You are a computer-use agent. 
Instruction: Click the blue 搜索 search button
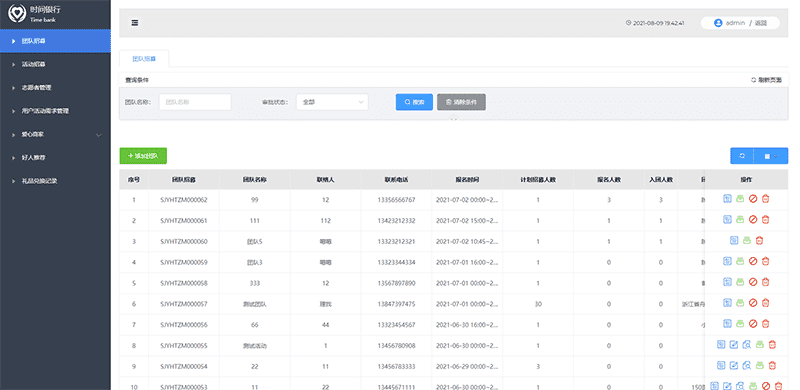[414, 102]
